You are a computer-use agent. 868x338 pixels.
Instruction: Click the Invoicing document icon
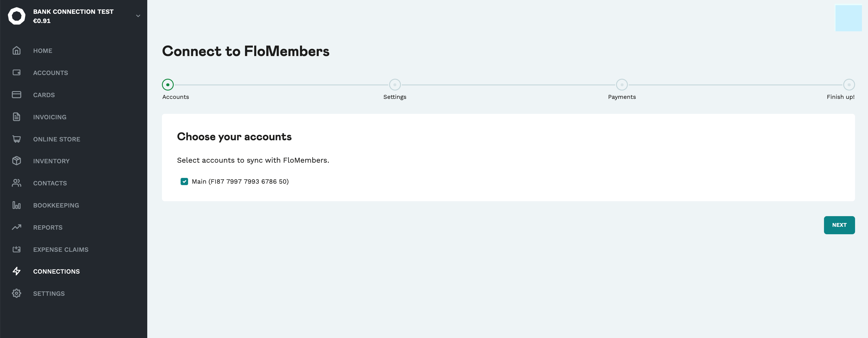pyautogui.click(x=16, y=117)
